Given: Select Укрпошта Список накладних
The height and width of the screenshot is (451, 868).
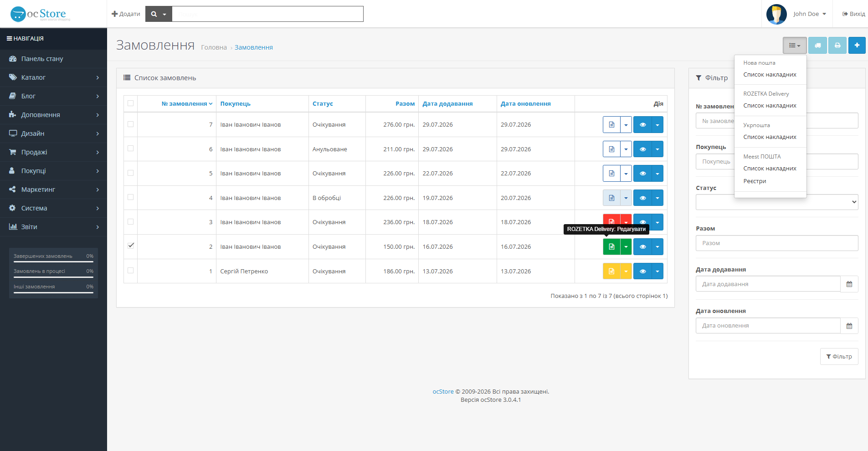Looking at the screenshot, I should 770,137.
